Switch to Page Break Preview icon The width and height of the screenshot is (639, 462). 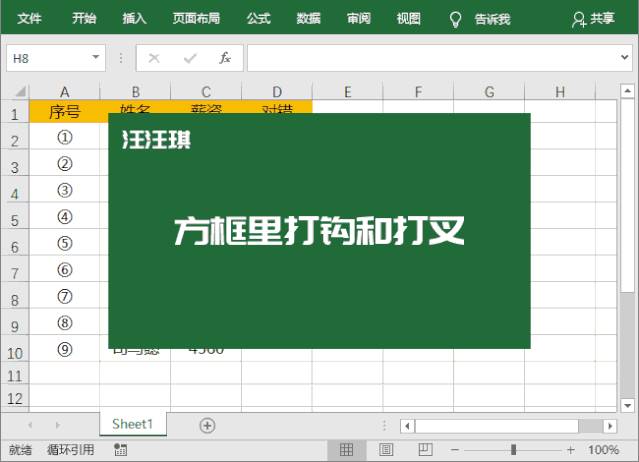[x=425, y=450]
